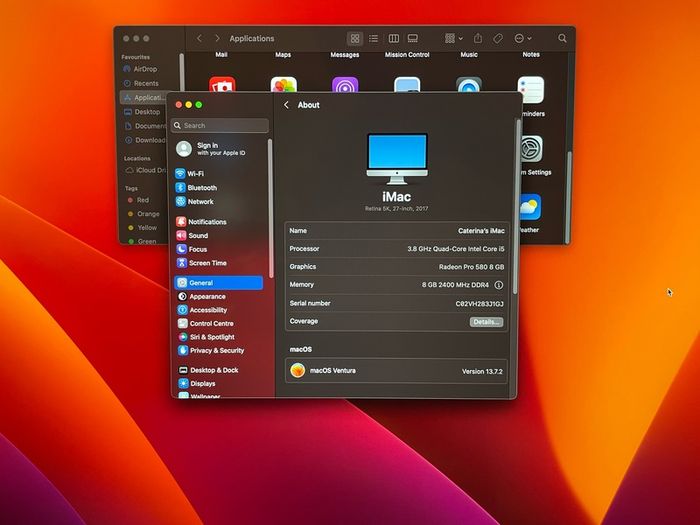This screenshot has width=700, height=525.
Task: Select AirDrop in Finder sidebar
Action: (x=140, y=69)
